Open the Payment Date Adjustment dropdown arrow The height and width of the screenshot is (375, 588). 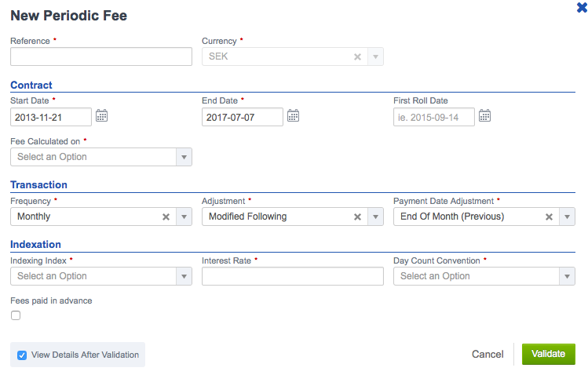click(x=567, y=217)
